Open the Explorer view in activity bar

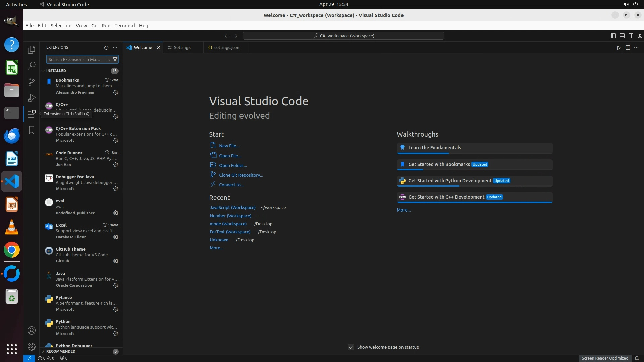[x=31, y=50]
